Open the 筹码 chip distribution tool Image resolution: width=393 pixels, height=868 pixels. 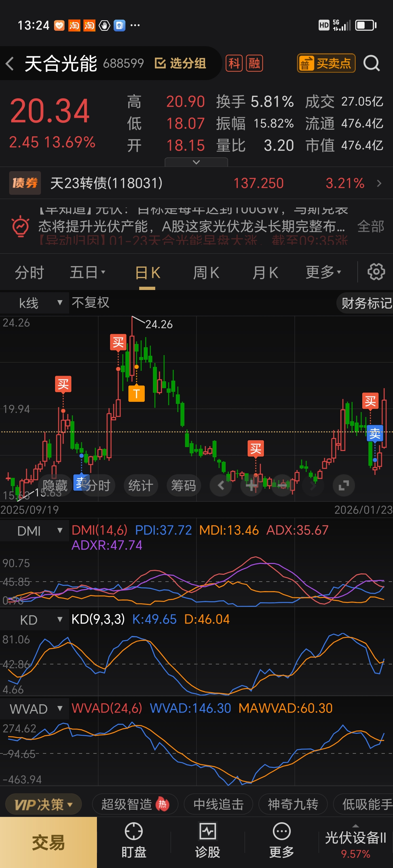pos(183,485)
